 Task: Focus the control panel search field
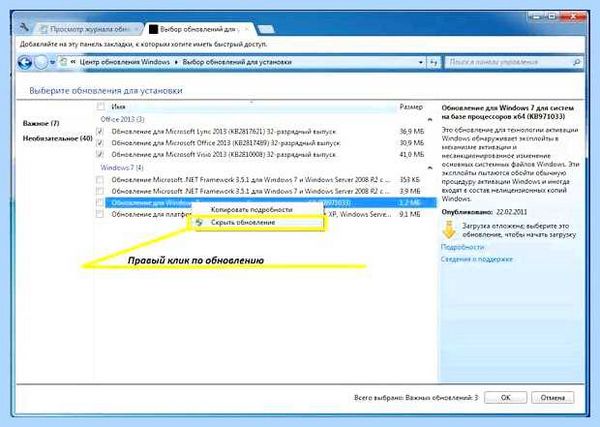coord(513,62)
